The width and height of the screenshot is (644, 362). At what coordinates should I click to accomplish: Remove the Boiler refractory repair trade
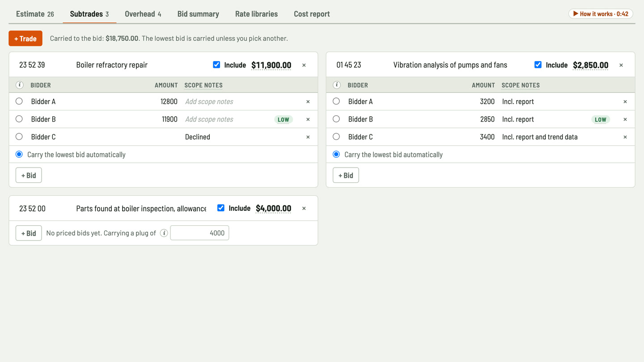(x=304, y=65)
